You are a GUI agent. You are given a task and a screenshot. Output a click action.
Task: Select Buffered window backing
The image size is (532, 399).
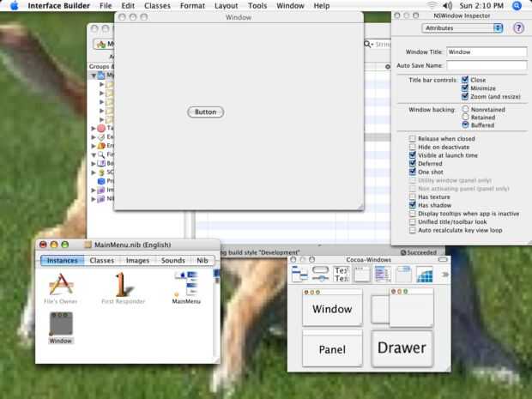(465, 125)
